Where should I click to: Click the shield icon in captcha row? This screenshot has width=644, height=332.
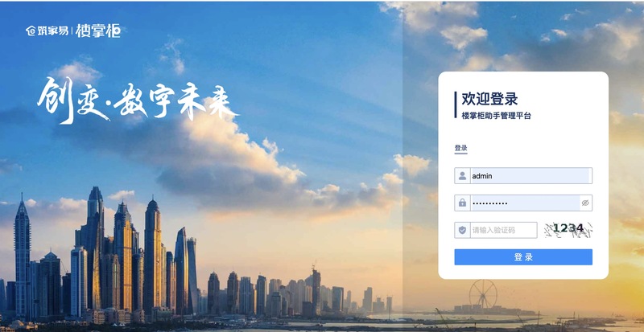pos(462,230)
